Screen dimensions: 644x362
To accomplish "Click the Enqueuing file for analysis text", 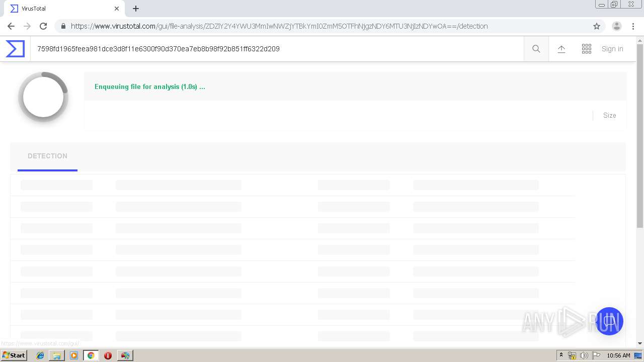I will 150,86.
